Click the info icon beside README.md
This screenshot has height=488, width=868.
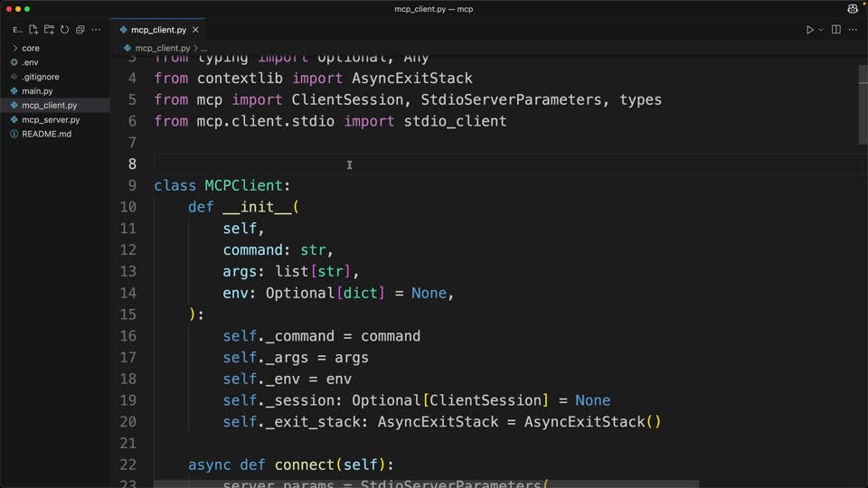pyautogui.click(x=14, y=134)
